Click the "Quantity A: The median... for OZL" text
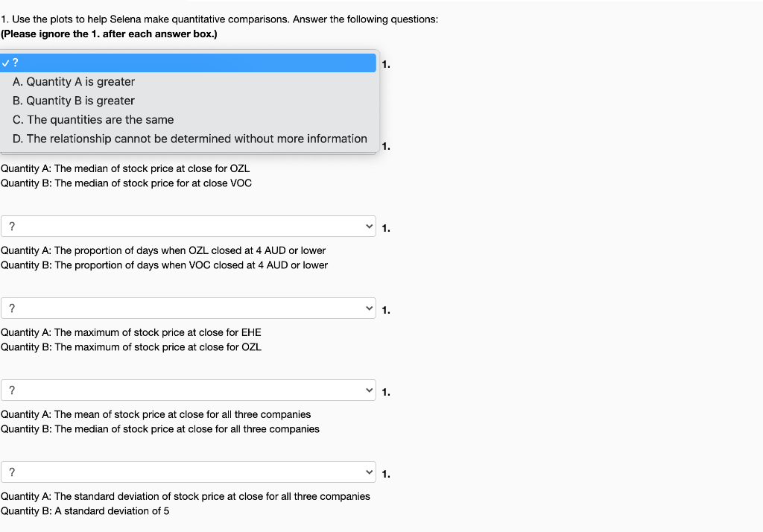The width and height of the screenshot is (763, 532). click(x=125, y=169)
